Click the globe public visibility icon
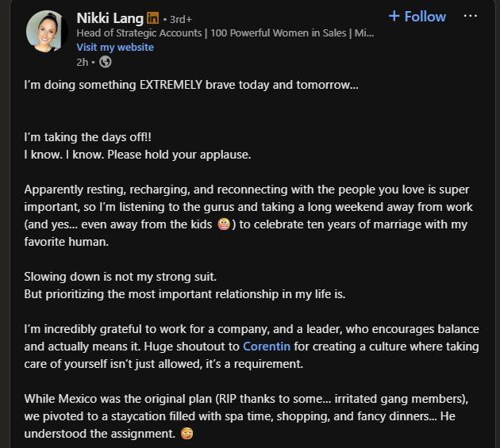Screen dimensions: 500x448 click(x=106, y=62)
